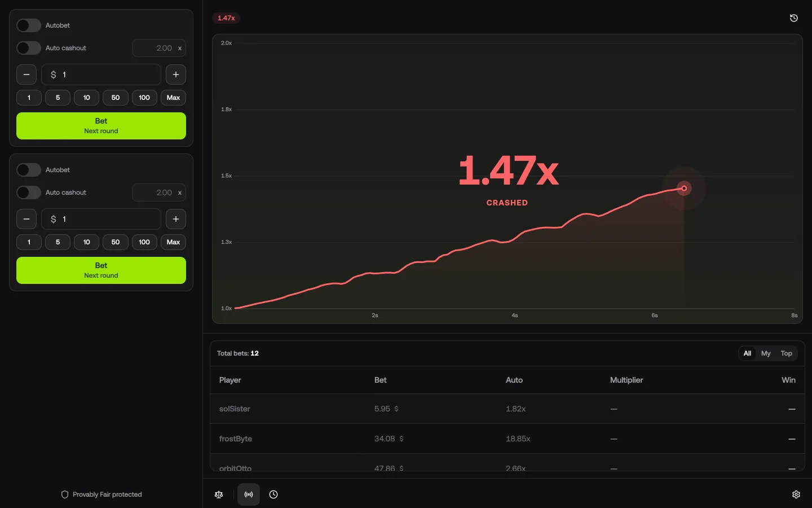812x508 pixels.
Task: Click the green Bet button in second panel
Action: (101, 270)
